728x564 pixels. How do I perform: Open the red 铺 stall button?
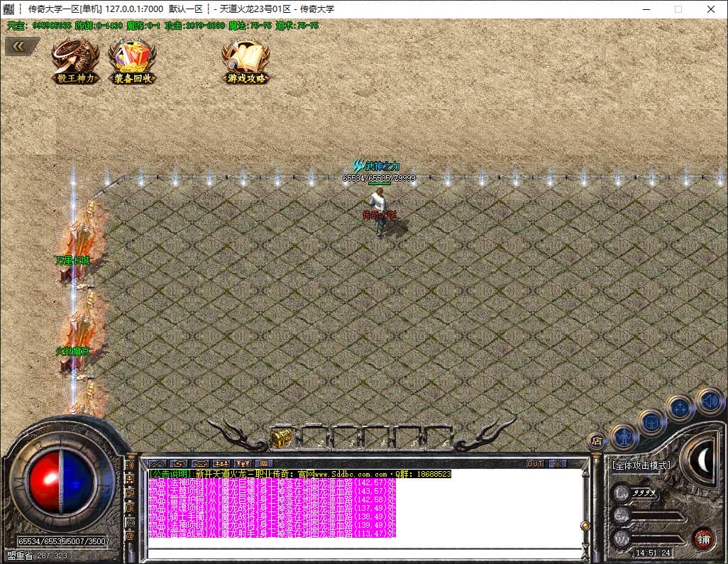(x=703, y=539)
